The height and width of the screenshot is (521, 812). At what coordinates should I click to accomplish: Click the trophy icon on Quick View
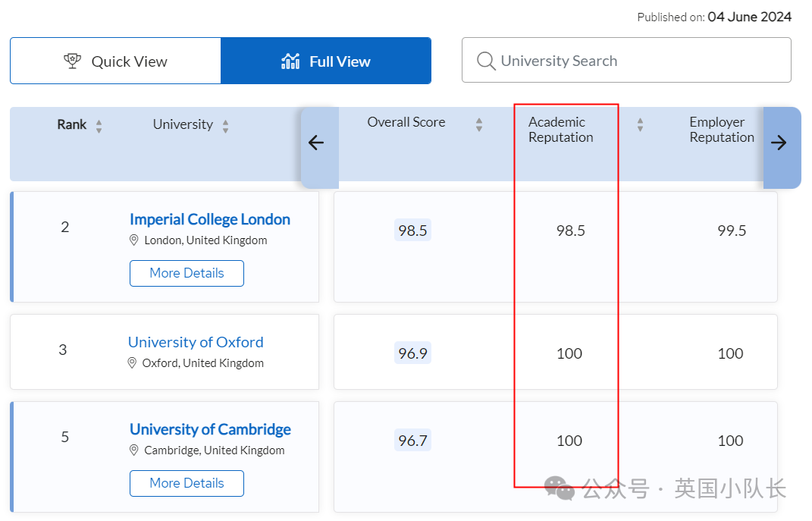[x=72, y=61]
